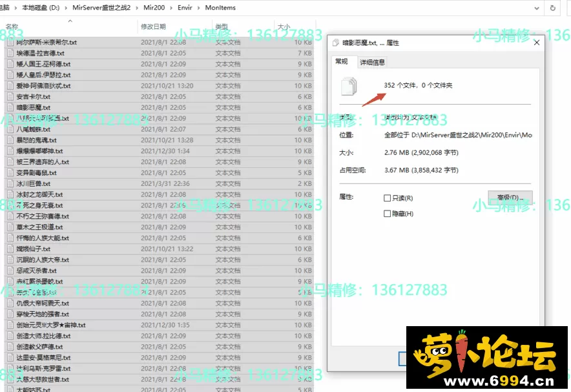Go to MirServer盛世之战2 breadcrumb folder
The height and width of the screenshot is (392, 571).
(x=101, y=8)
